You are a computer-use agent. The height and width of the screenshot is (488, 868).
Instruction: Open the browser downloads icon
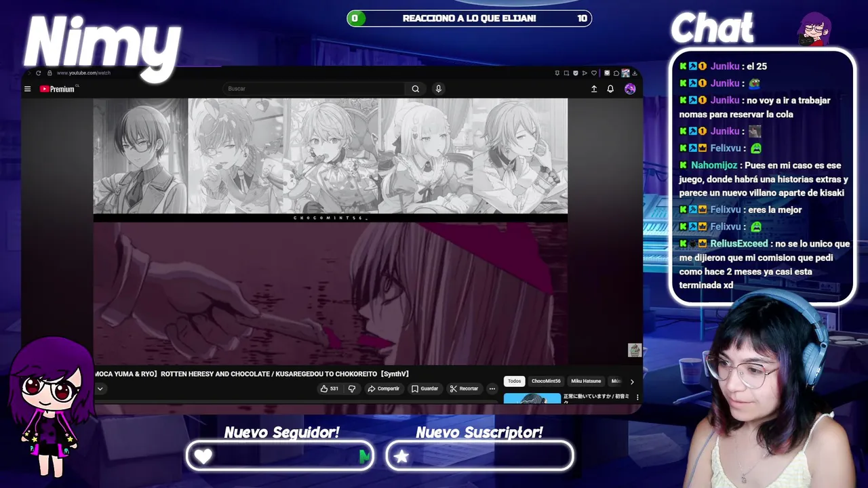(x=634, y=73)
